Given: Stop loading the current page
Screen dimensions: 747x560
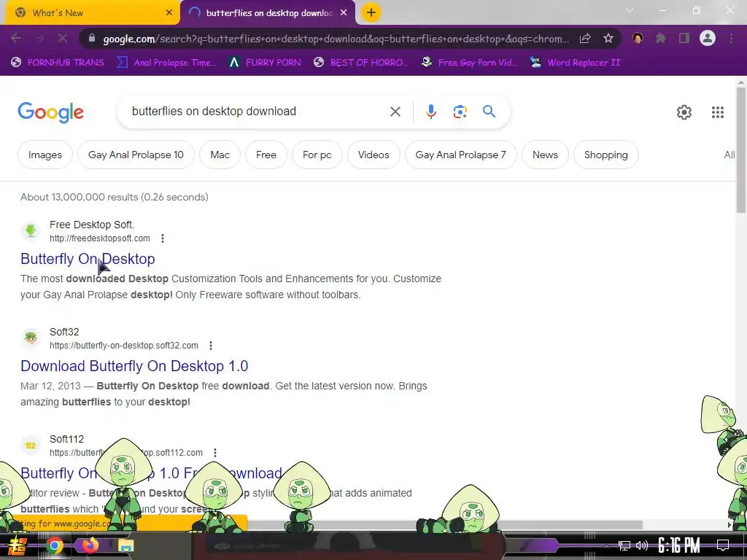Looking at the screenshot, I should (63, 38).
